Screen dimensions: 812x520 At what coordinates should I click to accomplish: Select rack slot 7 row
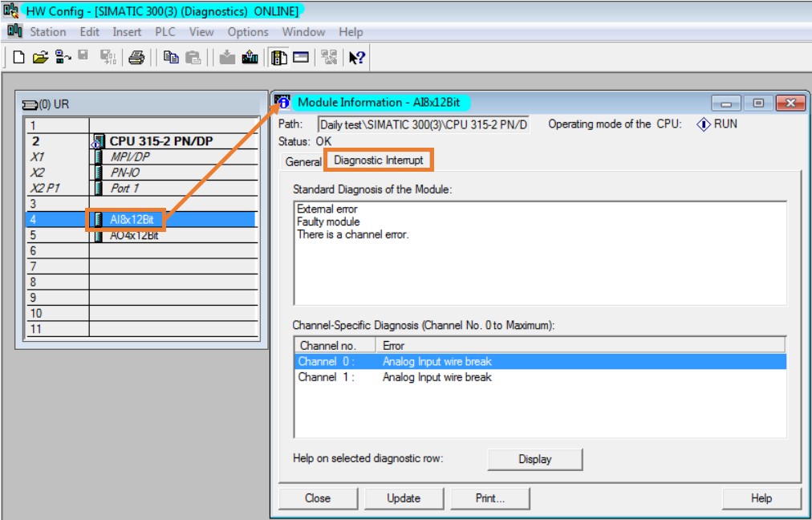142,266
